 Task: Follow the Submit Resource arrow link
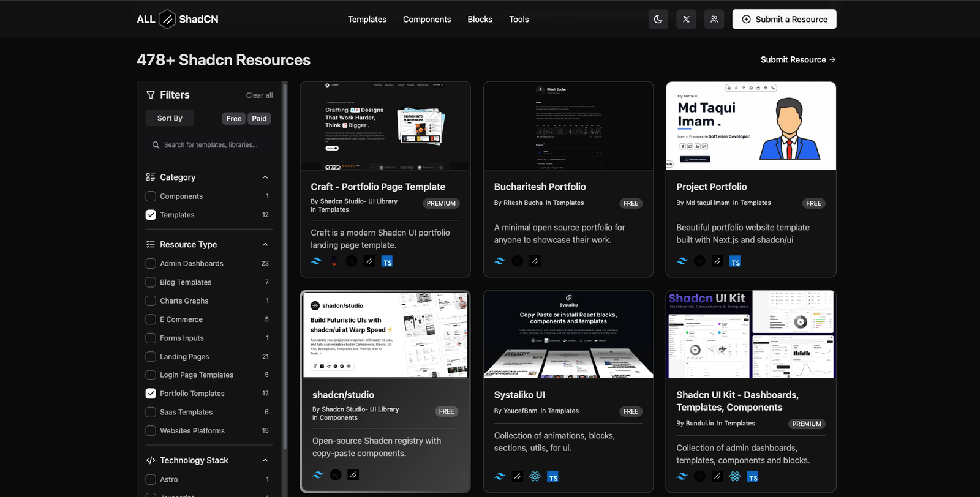point(798,59)
